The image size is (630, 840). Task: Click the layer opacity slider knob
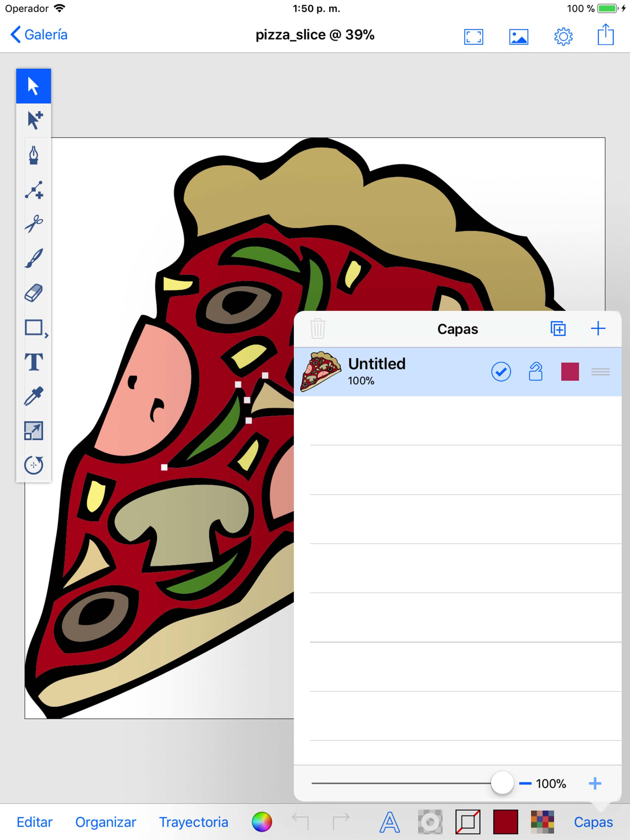click(502, 783)
